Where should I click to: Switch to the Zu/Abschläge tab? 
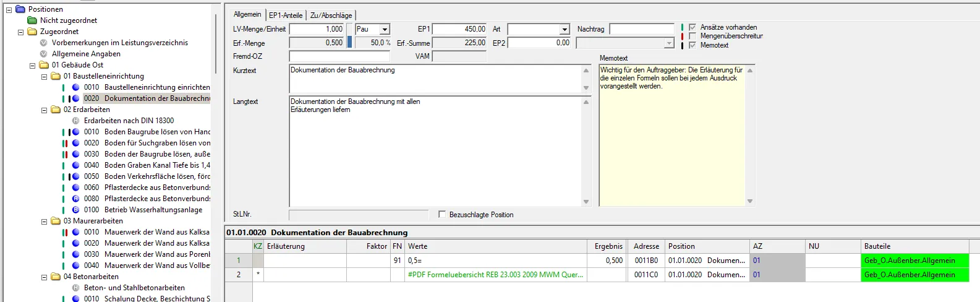tap(331, 15)
